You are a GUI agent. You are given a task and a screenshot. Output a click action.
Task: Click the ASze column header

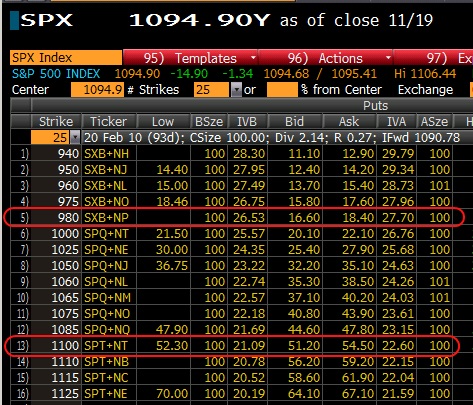434,122
